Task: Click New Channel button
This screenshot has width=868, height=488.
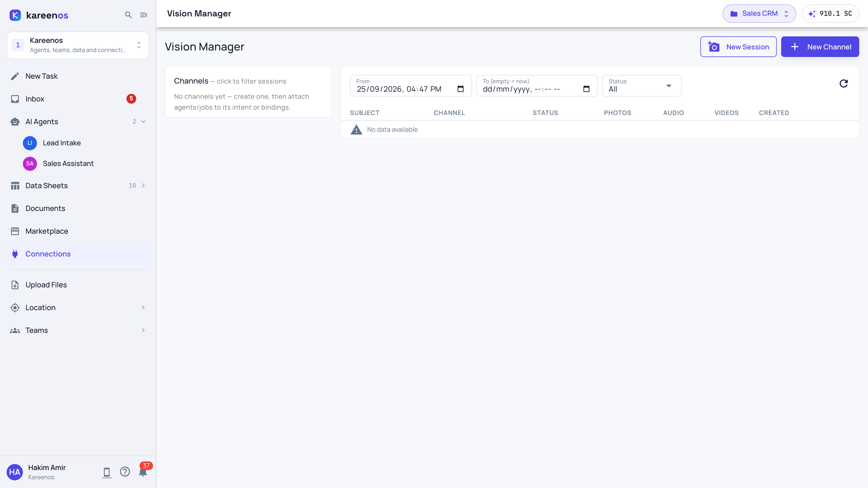Action: [x=820, y=47]
